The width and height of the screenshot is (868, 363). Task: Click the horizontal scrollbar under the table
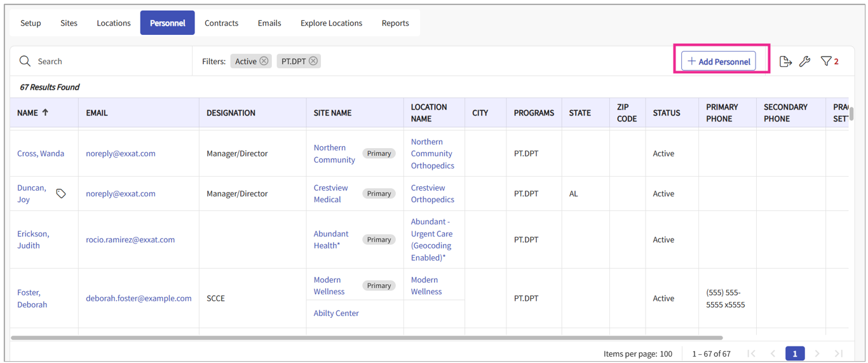click(367, 338)
